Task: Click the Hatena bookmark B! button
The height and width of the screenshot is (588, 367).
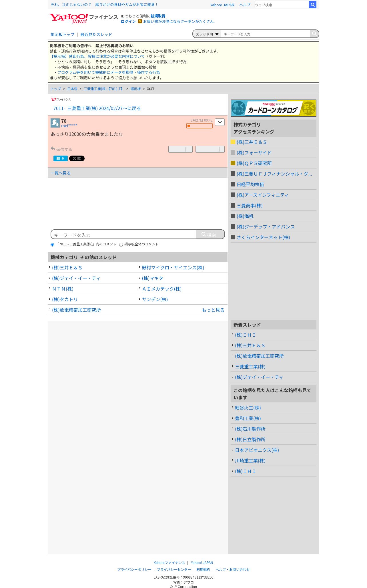Action: click(61, 158)
